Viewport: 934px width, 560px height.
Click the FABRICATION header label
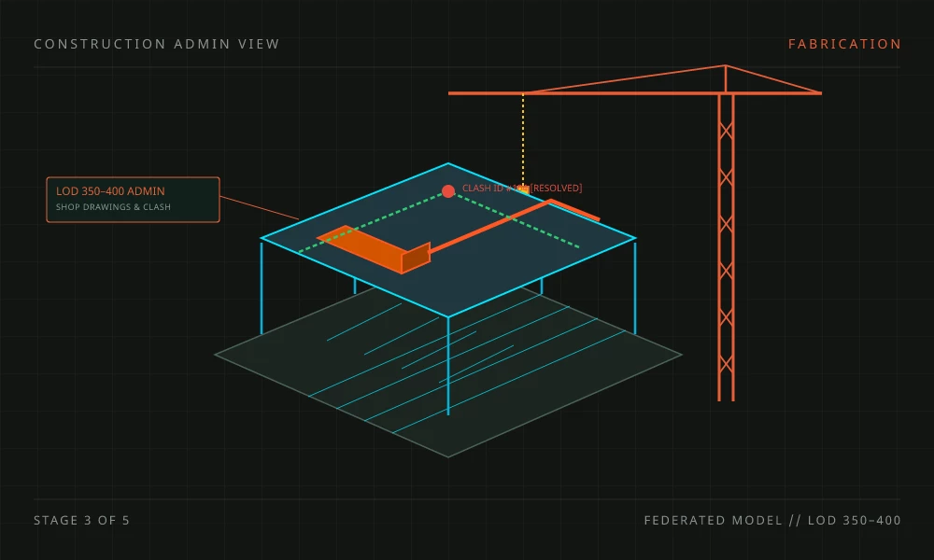(x=844, y=44)
